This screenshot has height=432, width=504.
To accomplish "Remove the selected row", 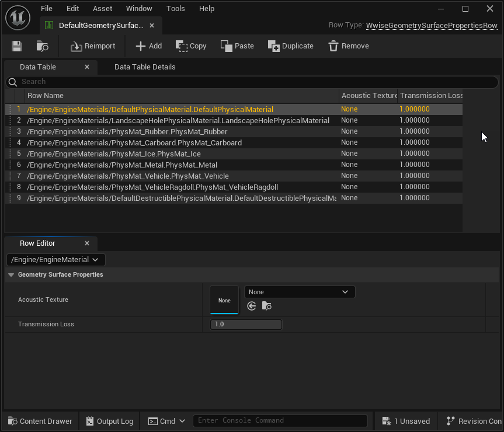I will 348,46.
